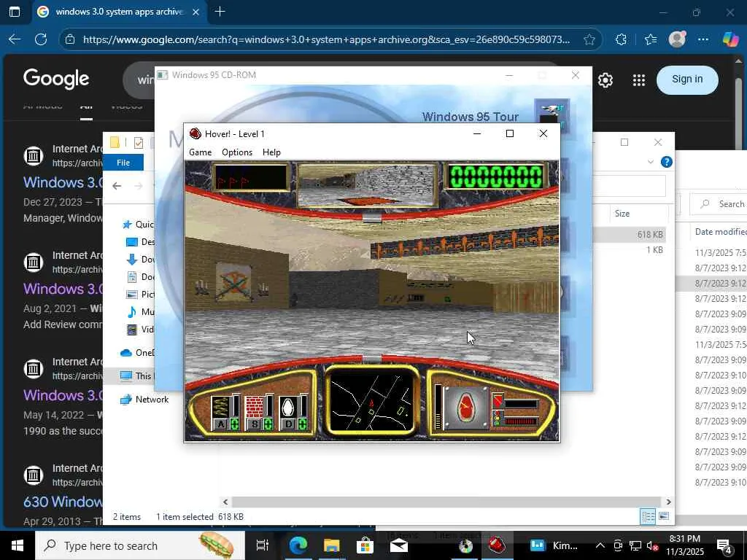Click the horizontal scrollbar right arrow
The width and height of the screenshot is (747, 560).
668,502
